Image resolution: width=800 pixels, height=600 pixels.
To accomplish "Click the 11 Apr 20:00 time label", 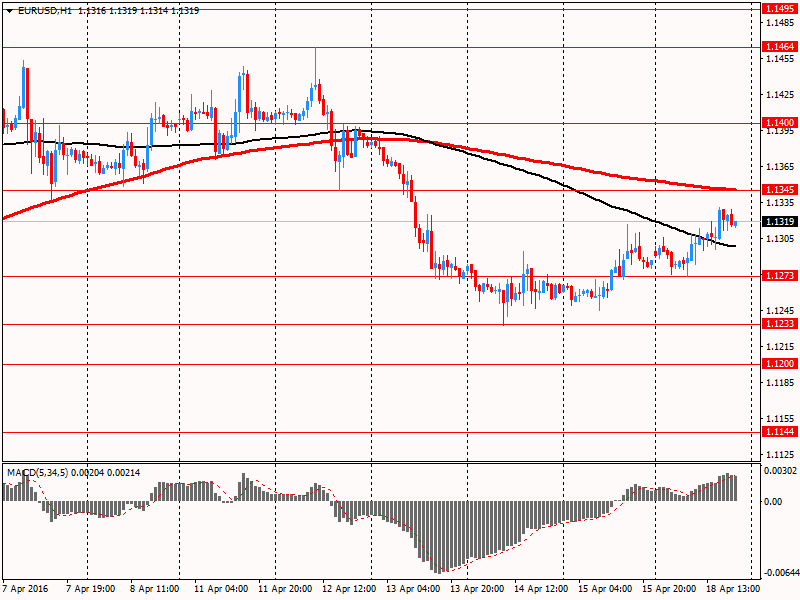I will tap(285, 588).
